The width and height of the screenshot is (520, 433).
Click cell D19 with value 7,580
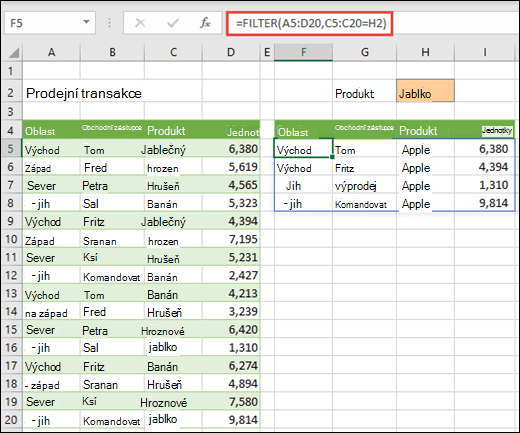[x=231, y=402]
